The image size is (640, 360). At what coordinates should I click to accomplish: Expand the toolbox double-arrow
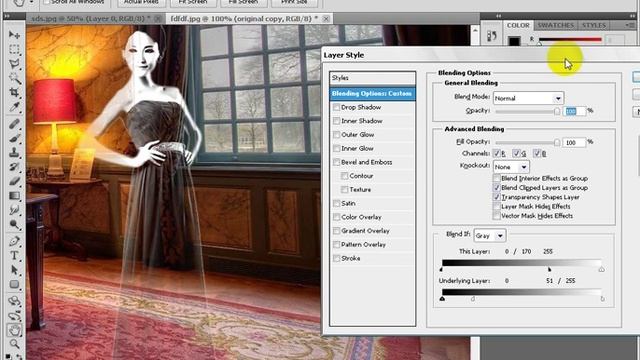[x=7, y=16]
